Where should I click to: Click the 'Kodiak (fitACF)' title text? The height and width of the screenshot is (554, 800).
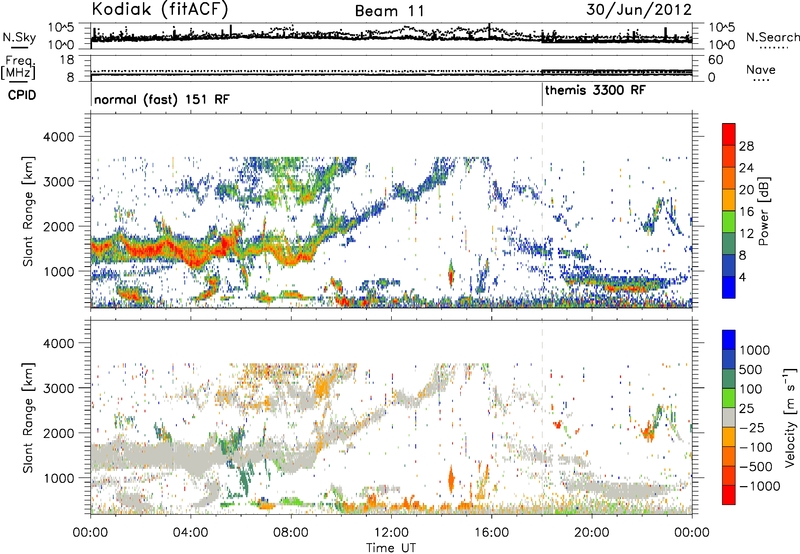[160, 10]
